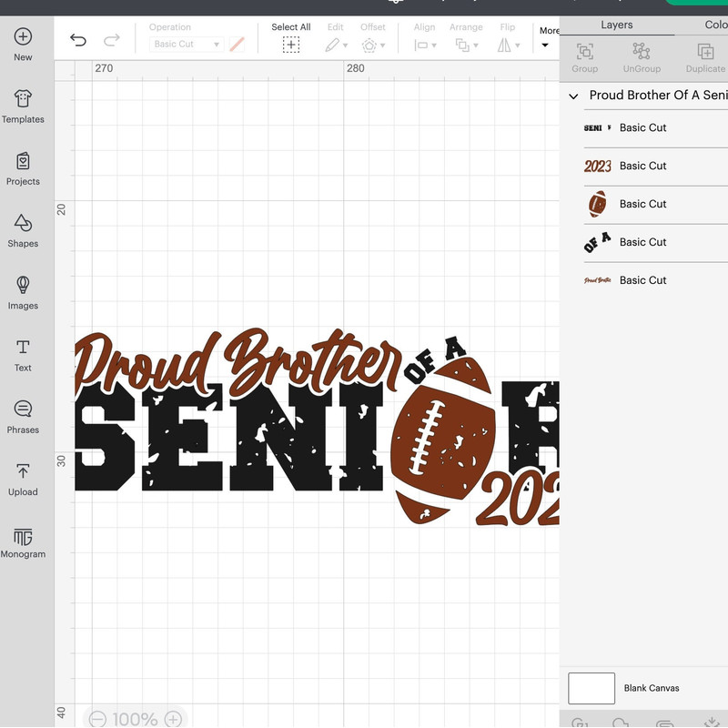Insert a shape using the Shapes tool
The width and height of the screenshot is (728, 728).
(22, 232)
